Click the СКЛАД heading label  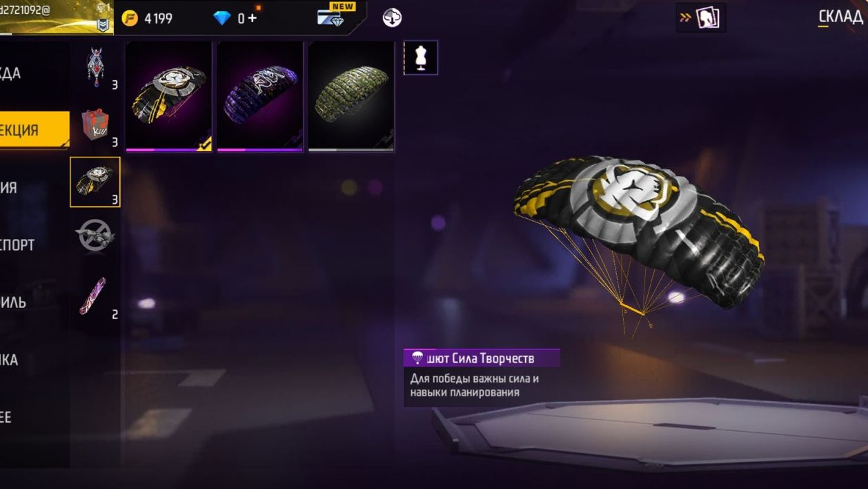point(840,17)
